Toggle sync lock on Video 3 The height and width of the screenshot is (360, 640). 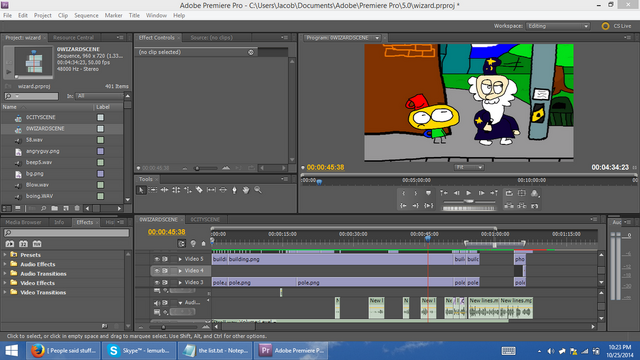point(165,282)
